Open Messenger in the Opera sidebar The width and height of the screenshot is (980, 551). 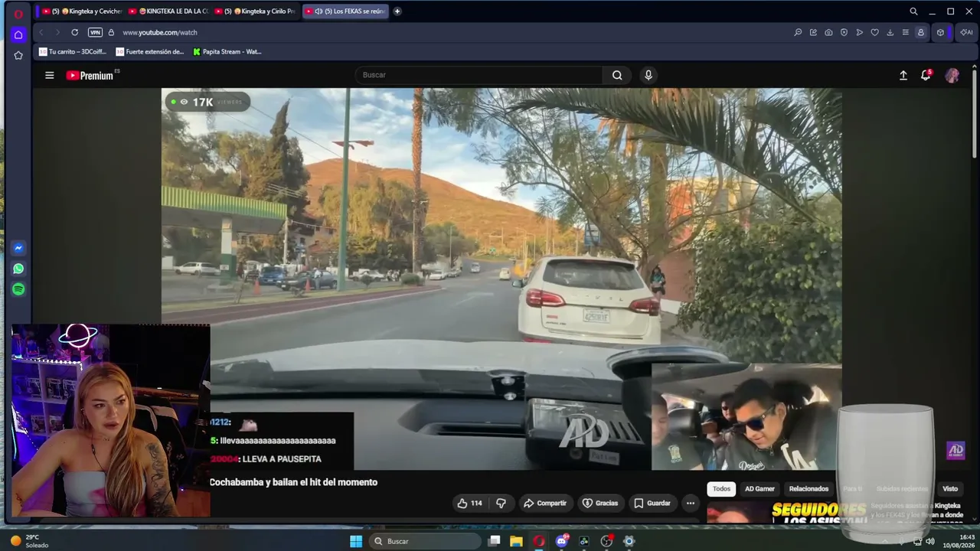(x=18, y=248)
